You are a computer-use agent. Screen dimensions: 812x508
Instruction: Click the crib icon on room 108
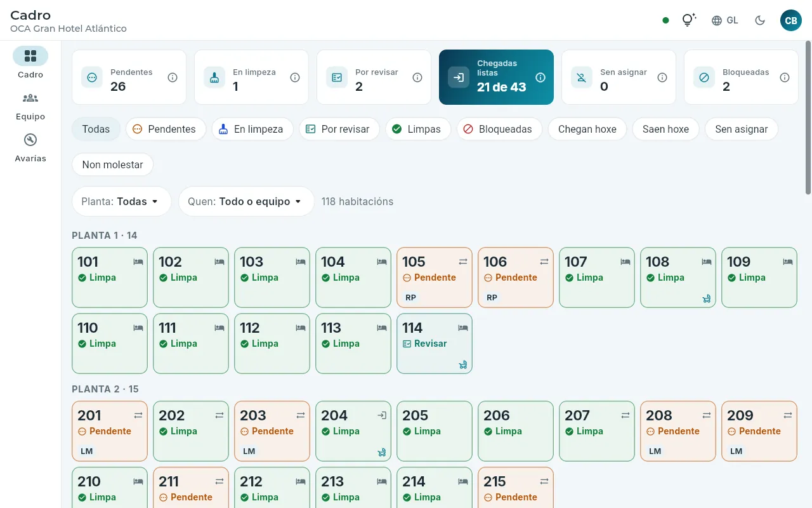click(x=707, y=298)
